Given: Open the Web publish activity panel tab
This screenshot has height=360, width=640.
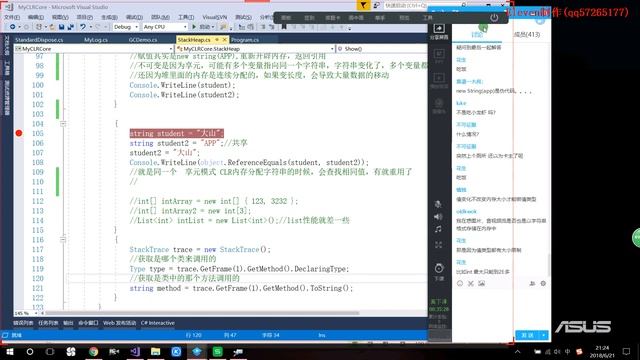Looking at the screenshot, I should coord(119,323).
